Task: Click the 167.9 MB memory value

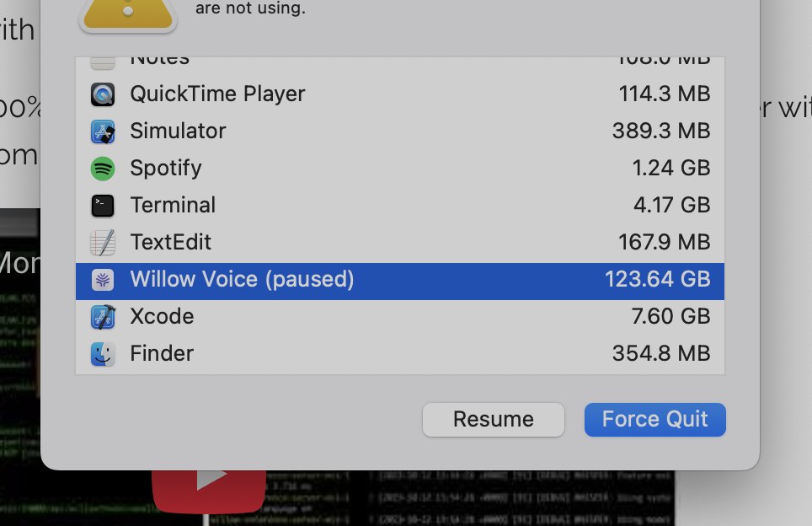Action: click(665, 242)
